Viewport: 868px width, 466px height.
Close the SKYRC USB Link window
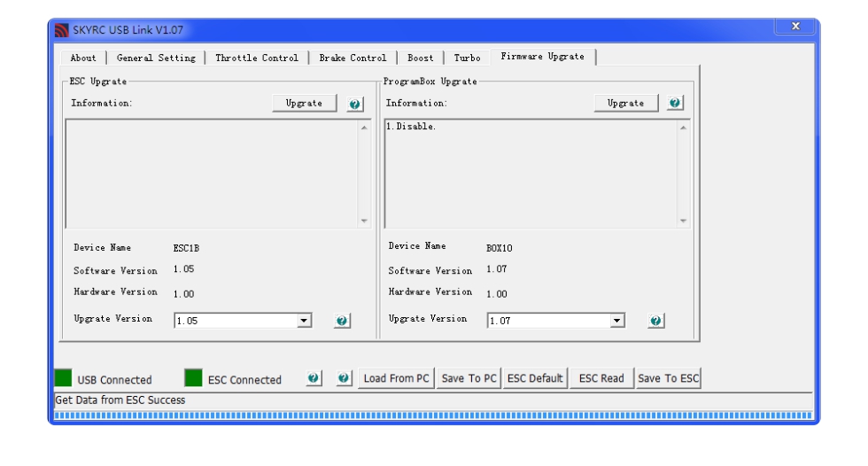(x=795, y=26)
